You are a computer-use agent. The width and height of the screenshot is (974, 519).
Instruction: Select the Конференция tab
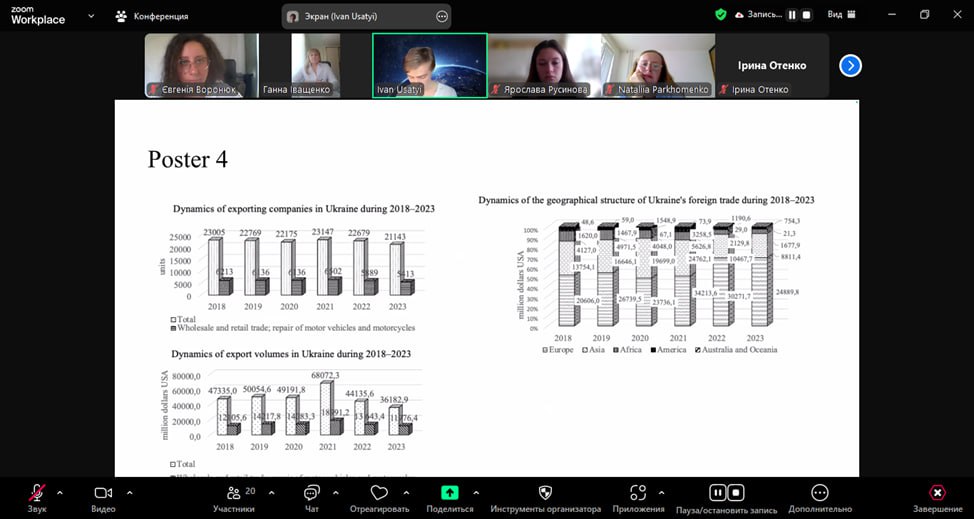[x=152, y=16]
